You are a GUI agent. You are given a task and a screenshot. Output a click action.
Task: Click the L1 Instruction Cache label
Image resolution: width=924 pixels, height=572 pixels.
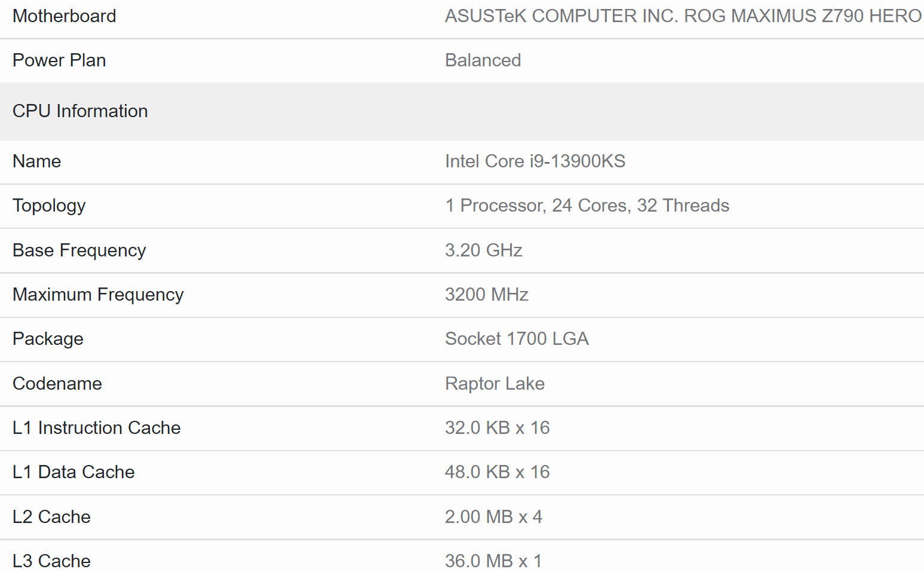[96, 428]
